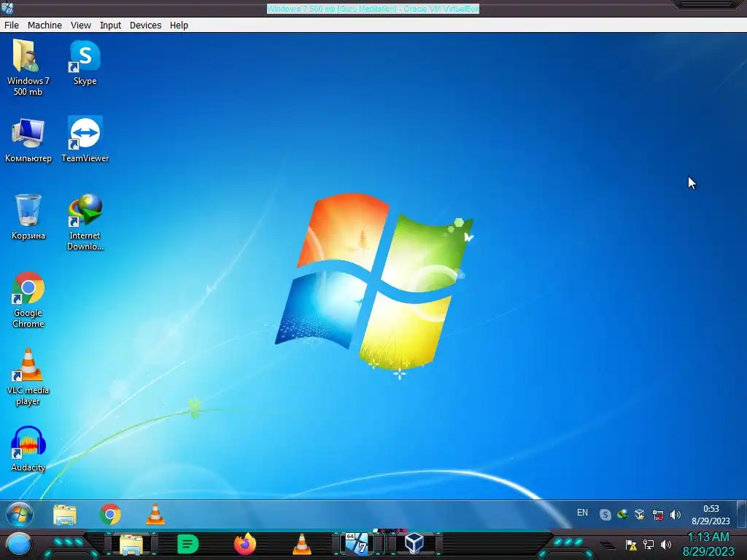This screenshot has width=747, height=560.
Task: Open the Devices menu
Action: coord(145,26)
